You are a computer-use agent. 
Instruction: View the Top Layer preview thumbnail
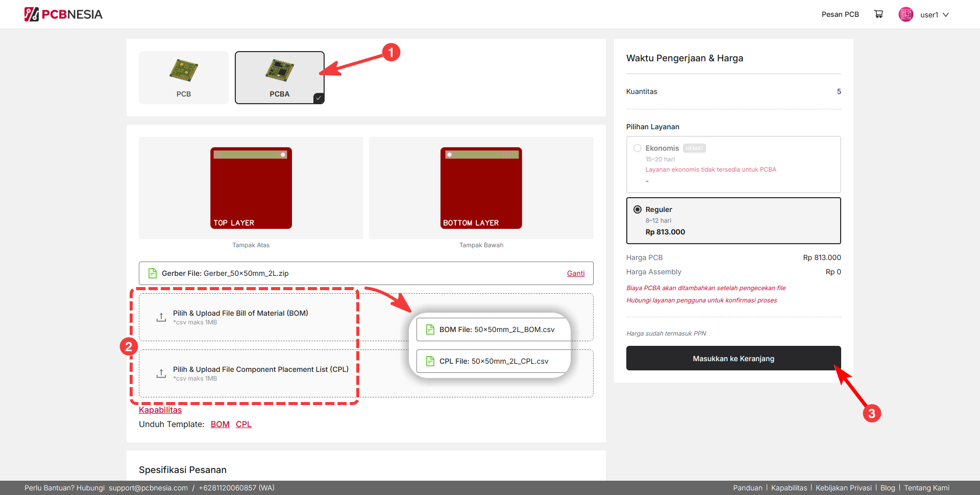tap(251, 188)
